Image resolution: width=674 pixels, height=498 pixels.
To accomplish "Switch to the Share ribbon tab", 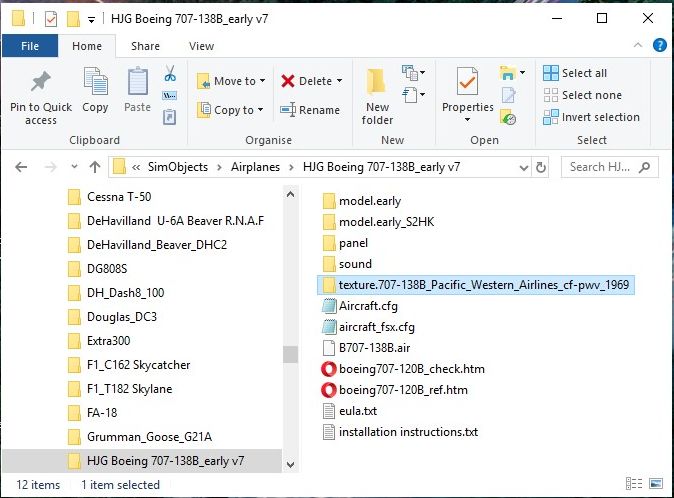I will [145, 46].
